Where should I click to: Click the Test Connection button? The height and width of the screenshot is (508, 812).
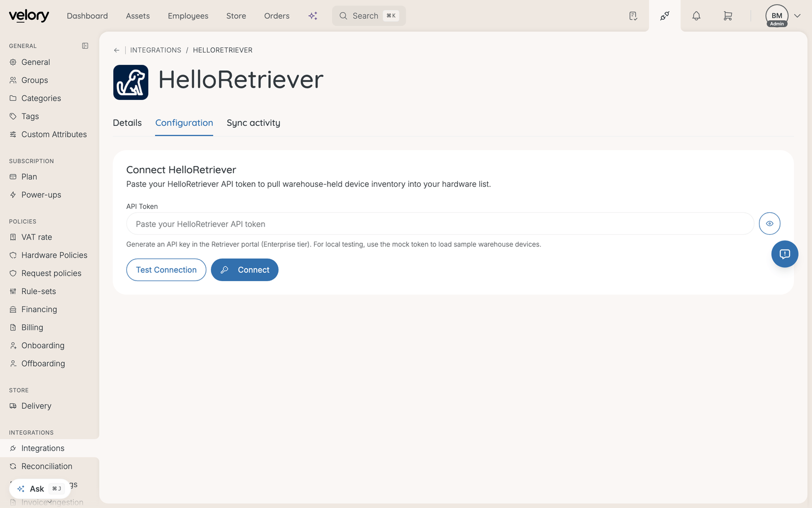[x=166, y=270]
